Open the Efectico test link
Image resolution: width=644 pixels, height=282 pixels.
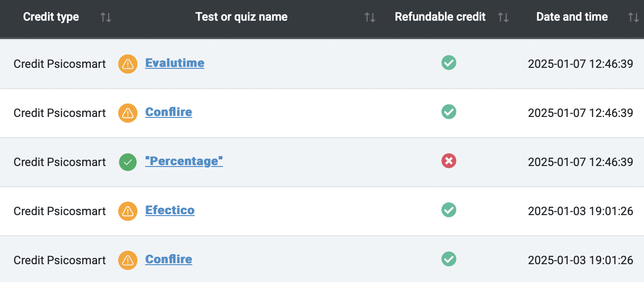click(170, 210)
